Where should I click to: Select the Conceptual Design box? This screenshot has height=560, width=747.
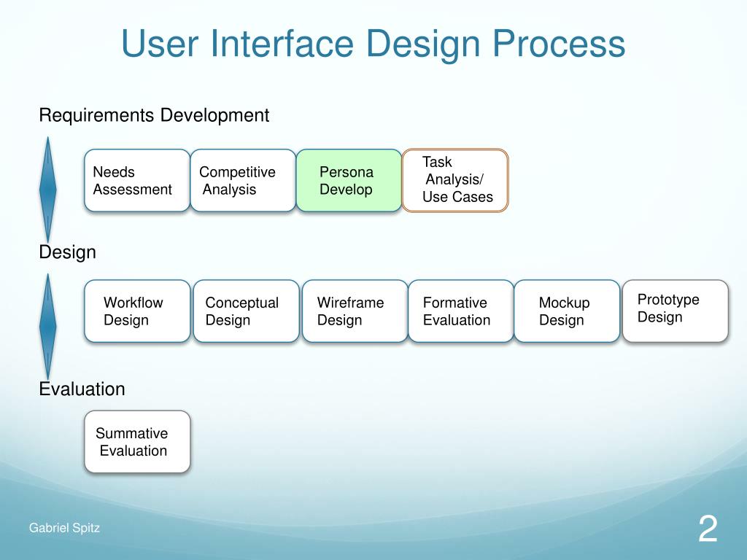pyautogui.click(x=247, y=311)
